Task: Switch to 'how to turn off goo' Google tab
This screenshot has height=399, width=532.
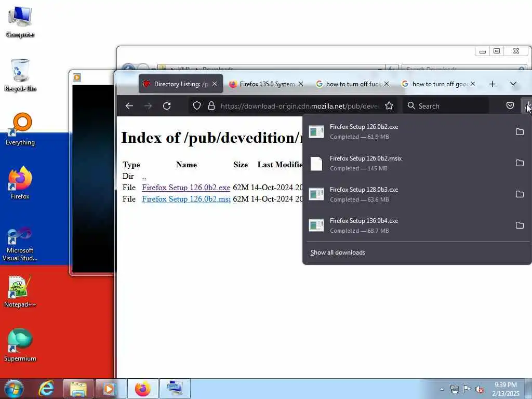Action: (x=438, y=84)
